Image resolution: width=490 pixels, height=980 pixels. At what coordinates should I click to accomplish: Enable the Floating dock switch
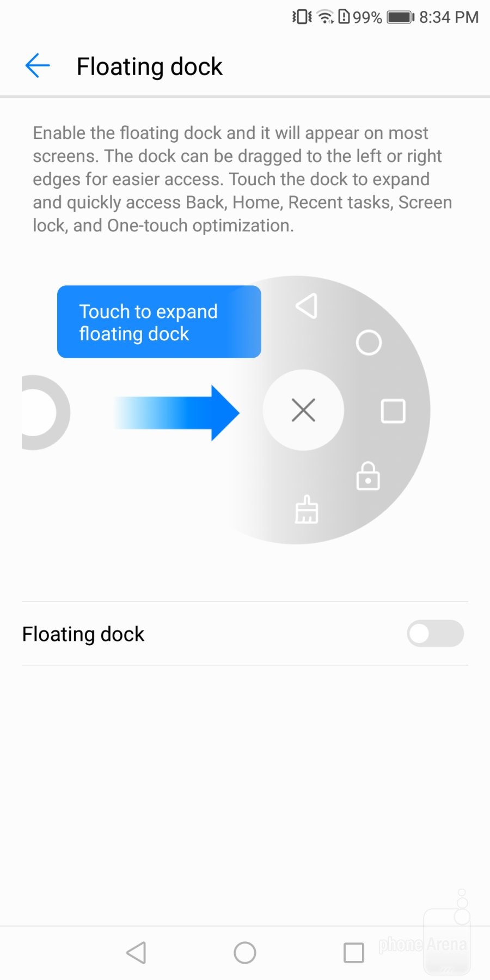[435, 634]
